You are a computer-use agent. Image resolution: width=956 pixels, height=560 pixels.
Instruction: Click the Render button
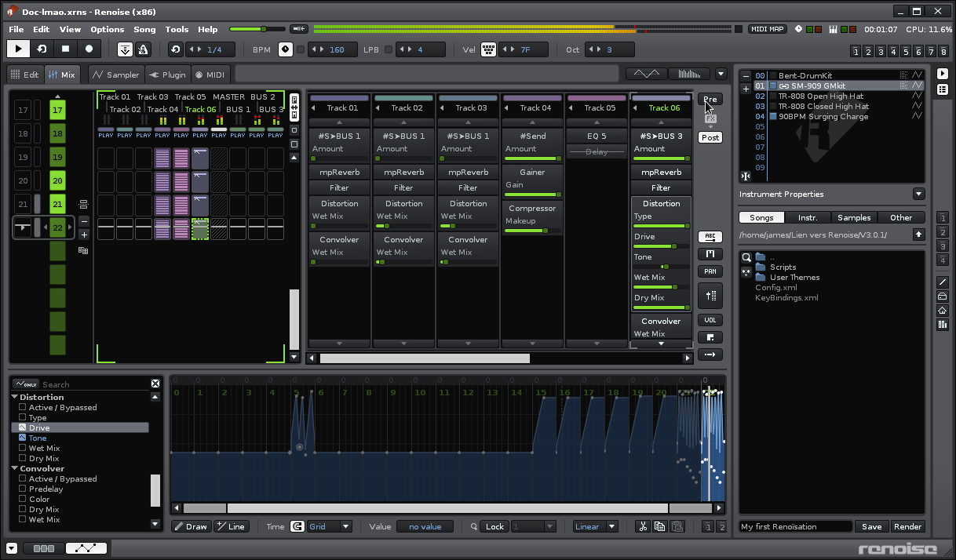click(907, 527)
